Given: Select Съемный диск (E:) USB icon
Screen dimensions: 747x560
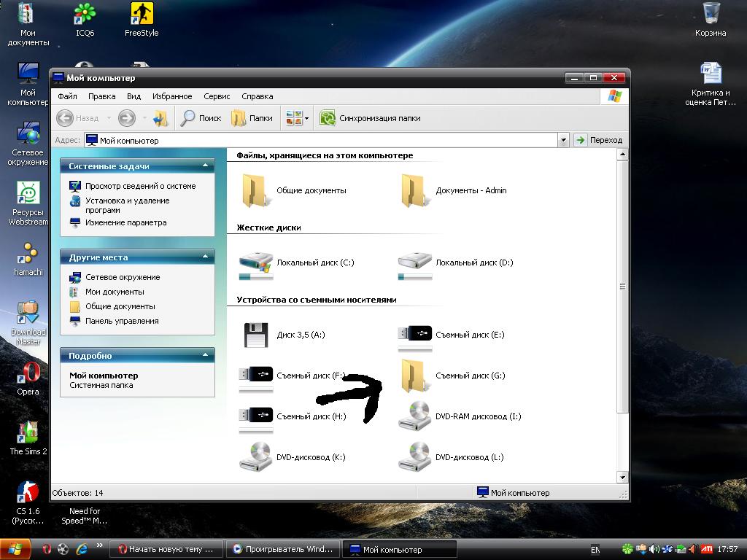Looking at the screenshot, I should click(414, 335).
